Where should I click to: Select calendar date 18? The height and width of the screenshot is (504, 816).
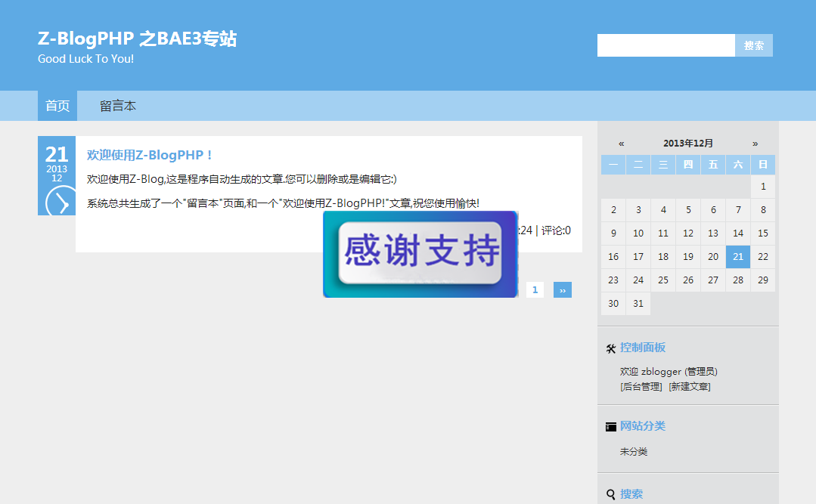point(663,256)
